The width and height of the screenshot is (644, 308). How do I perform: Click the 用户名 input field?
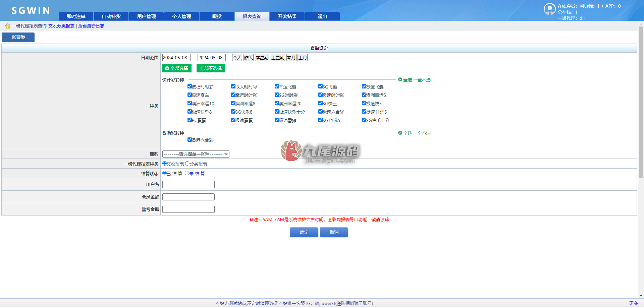189,184
